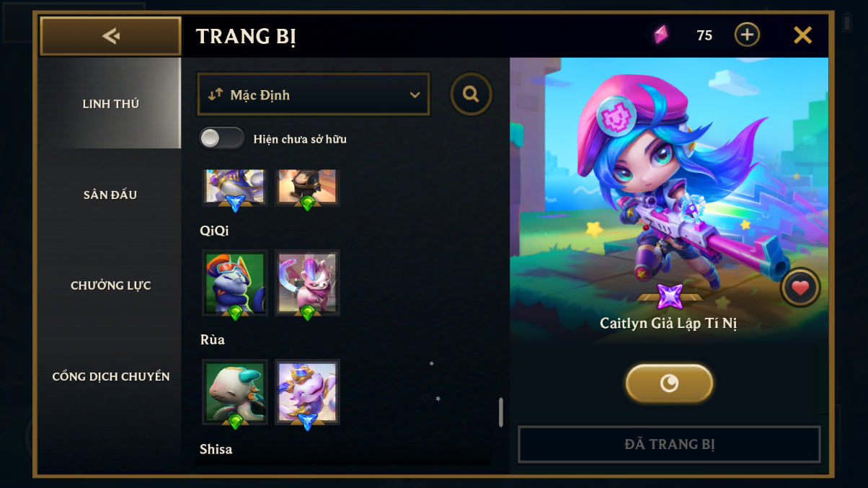The image size is (868, 488).
Task: Click the pink gem currency icon
Action: (661, 35)
